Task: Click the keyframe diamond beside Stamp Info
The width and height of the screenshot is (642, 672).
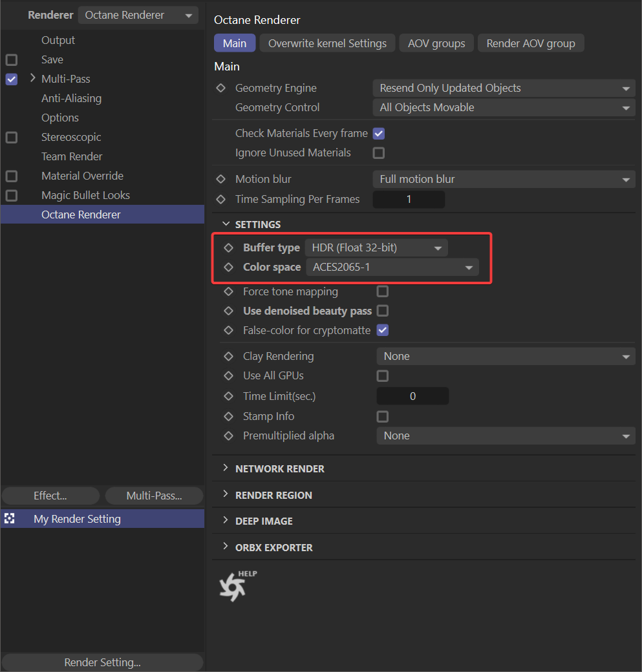Action: (x=228, y=416)
